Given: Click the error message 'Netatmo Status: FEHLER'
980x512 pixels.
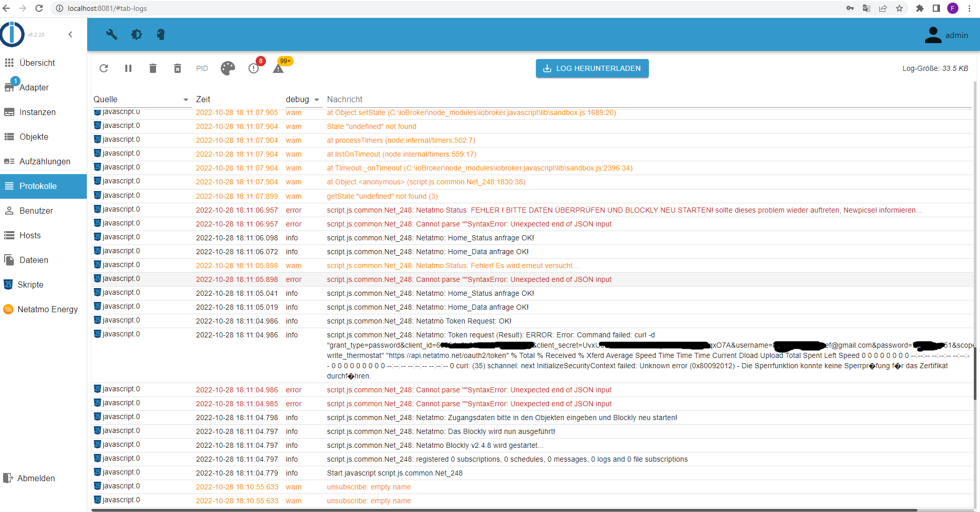Looking at the screenshot, I should click(624, 210).
